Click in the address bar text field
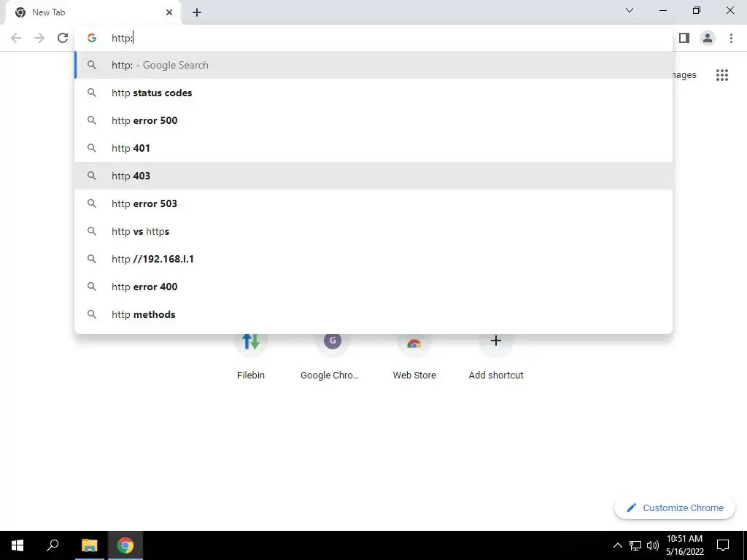Screen dimensions: 747x560 373,38
